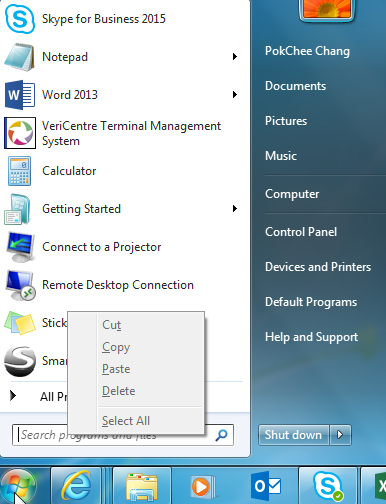Viewport: 386px width, 504px height.
Task: Open Devices and Printers
Action: point(318,267)
